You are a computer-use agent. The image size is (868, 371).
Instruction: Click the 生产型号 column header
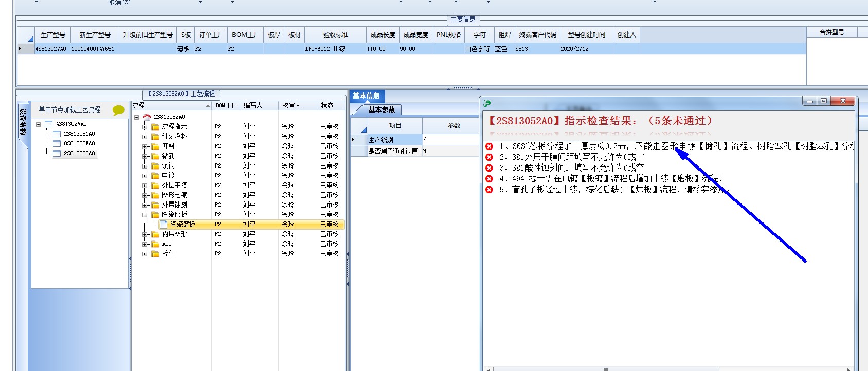tap(53, 35)
